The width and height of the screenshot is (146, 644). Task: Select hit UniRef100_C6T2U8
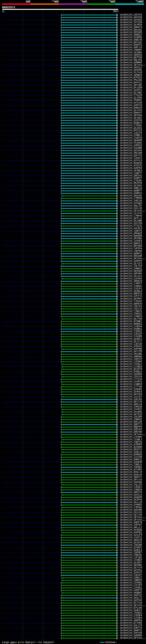(131, 22)
